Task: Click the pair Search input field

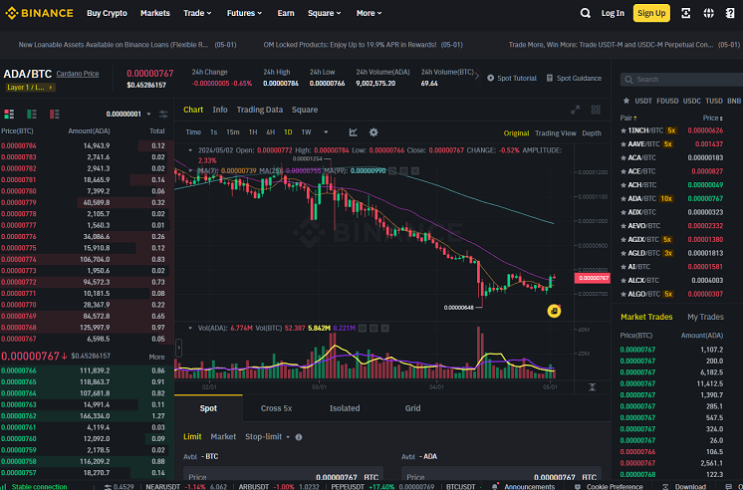Action: pos(682,79)
